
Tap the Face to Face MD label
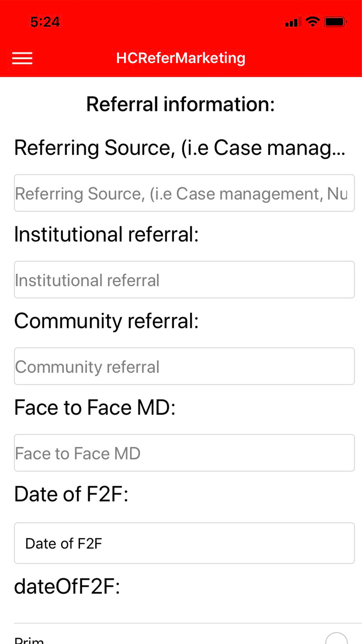click(x=95, y=407)
